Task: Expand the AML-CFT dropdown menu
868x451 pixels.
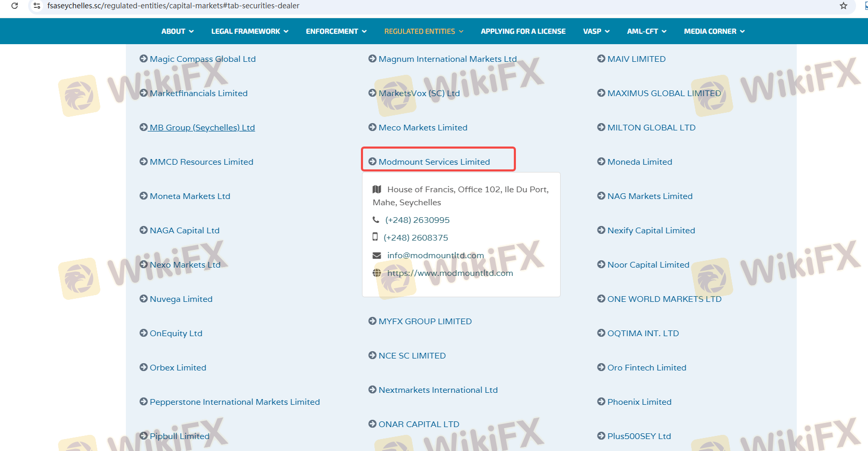Action: [646, 31]
